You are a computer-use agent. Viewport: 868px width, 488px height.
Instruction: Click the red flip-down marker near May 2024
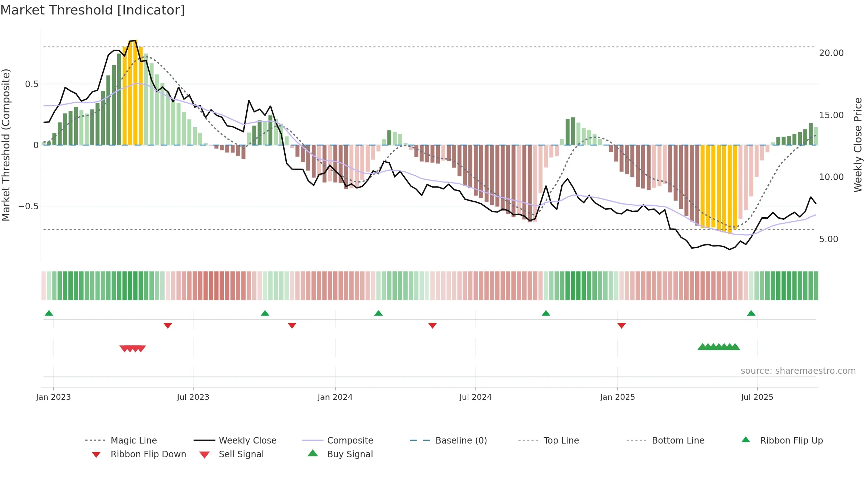[x=432, y=326]
